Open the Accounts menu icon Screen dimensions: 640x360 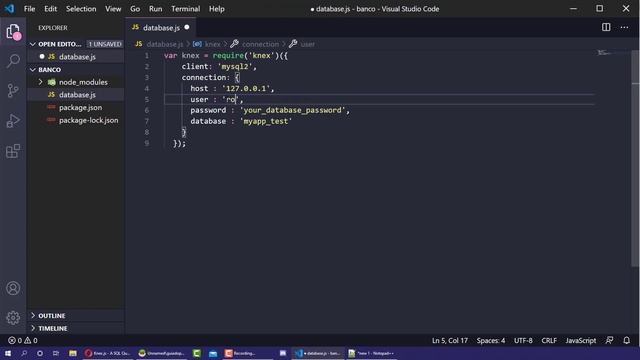click(x=13, y=288)
